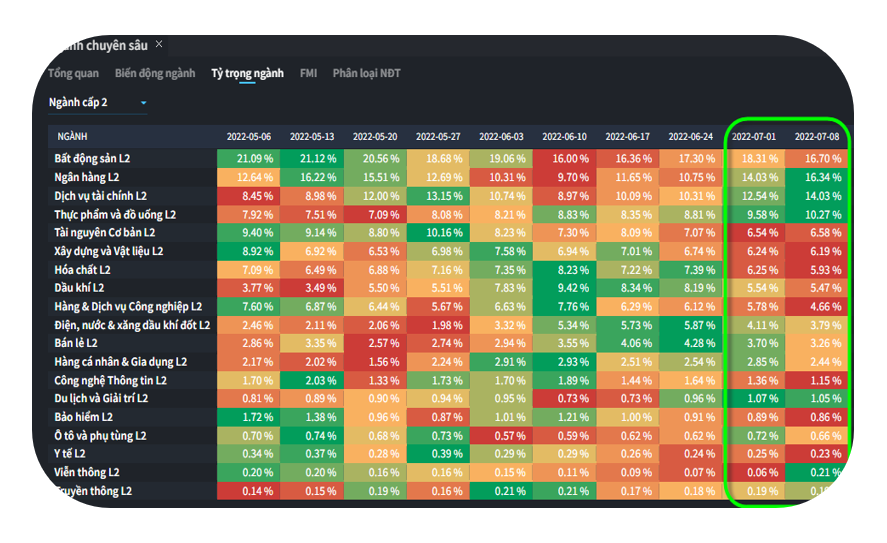
Task: Click the 2022-07-08 column header
Action: pyautogui.click(x=818, y=136)
